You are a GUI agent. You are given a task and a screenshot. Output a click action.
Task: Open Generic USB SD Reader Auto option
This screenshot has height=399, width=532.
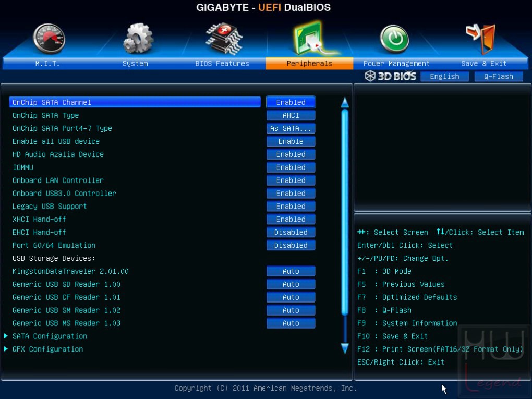click(x=291, y=284)
